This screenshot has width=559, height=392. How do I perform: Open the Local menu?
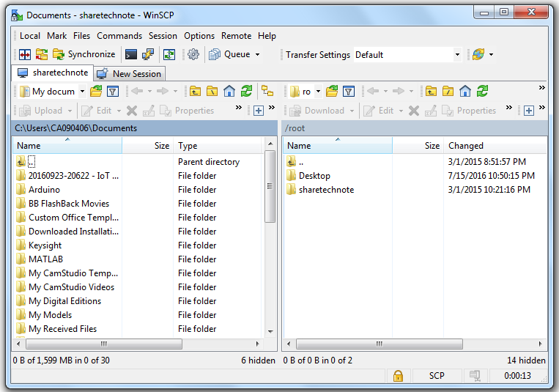click(30, 36)
